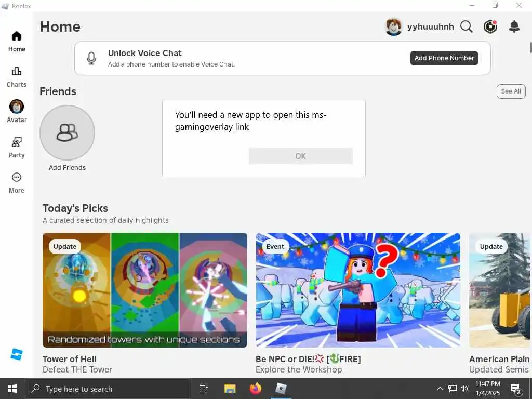Click the blue Roblox Studio icon in sidebar
Image resolution: width=532 pixels, height=399 pixels.
pos(16,354)
